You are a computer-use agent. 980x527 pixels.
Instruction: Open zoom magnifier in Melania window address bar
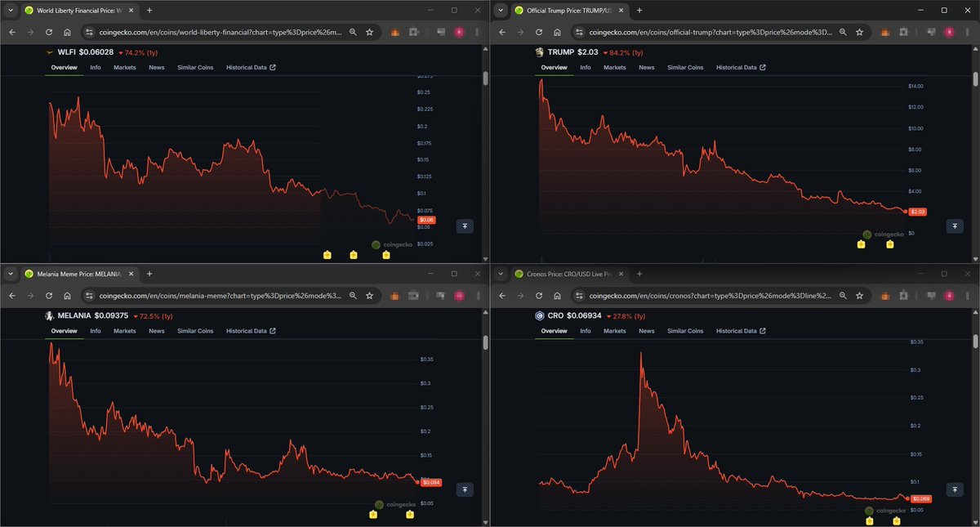coord(353,295)
